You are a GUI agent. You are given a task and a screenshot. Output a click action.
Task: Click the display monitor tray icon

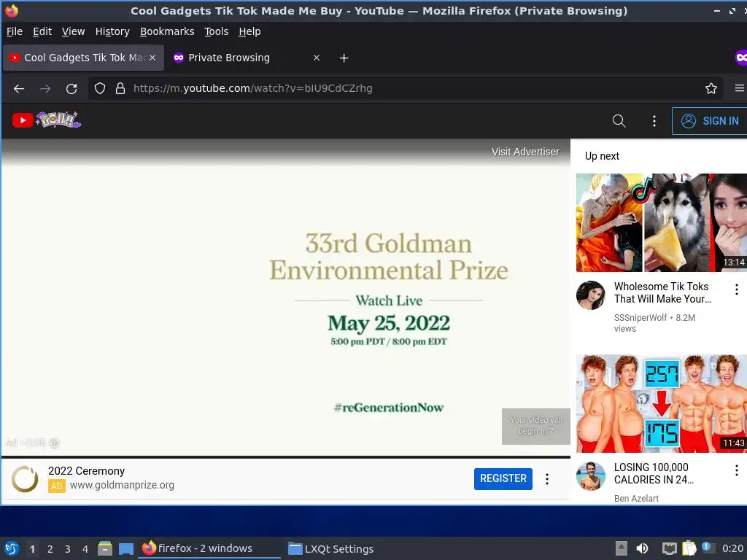[670, 548]
